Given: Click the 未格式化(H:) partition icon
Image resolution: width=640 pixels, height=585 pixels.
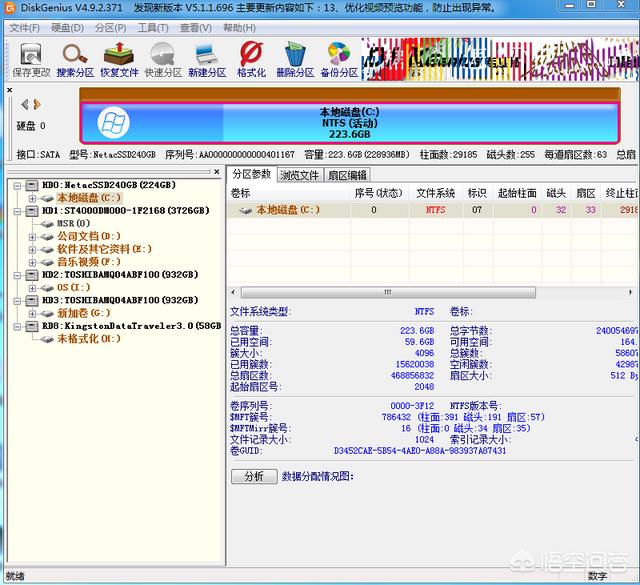Looking at the screenshot, I should pos(47,339).
